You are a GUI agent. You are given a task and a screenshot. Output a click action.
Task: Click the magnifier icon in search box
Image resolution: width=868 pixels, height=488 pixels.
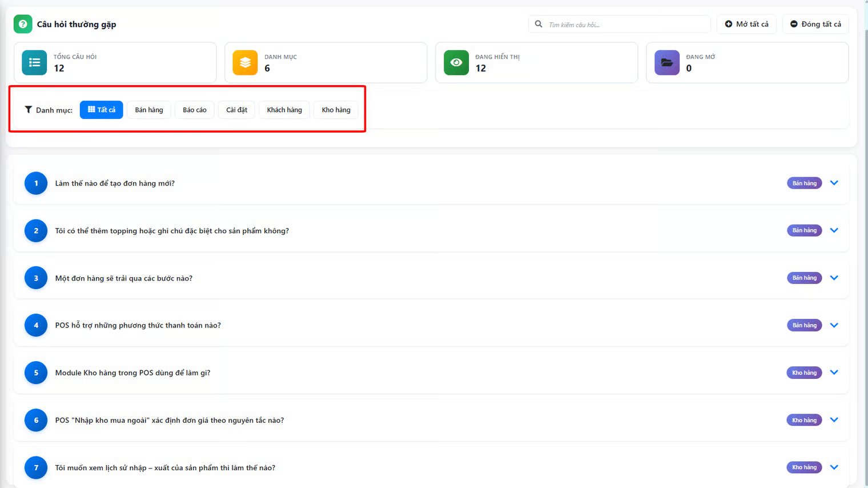[x=539, y=24]
